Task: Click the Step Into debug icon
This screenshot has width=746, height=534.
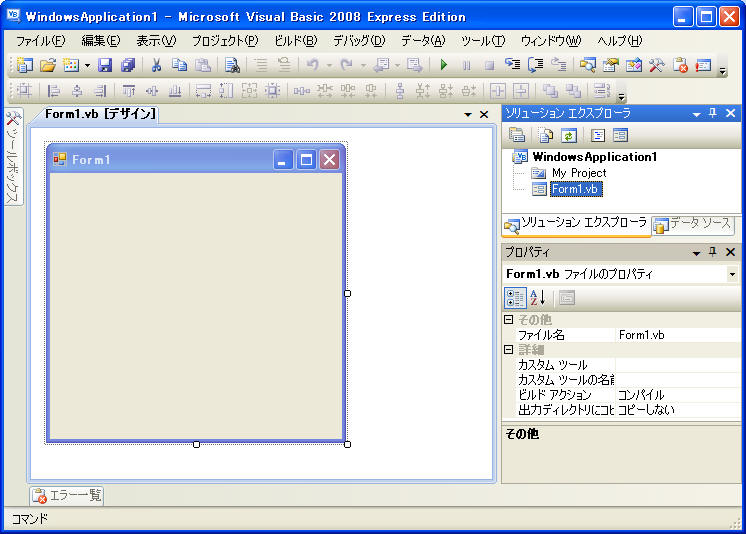Action: point(512,65)
